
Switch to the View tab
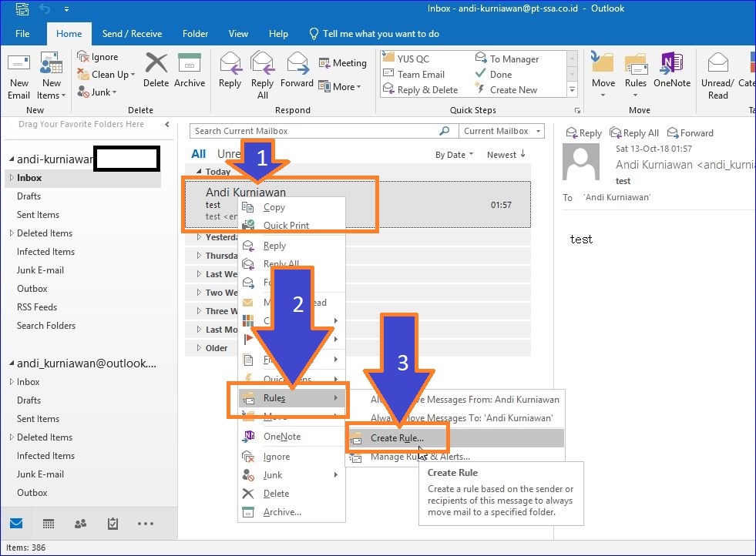coord(238,34)
